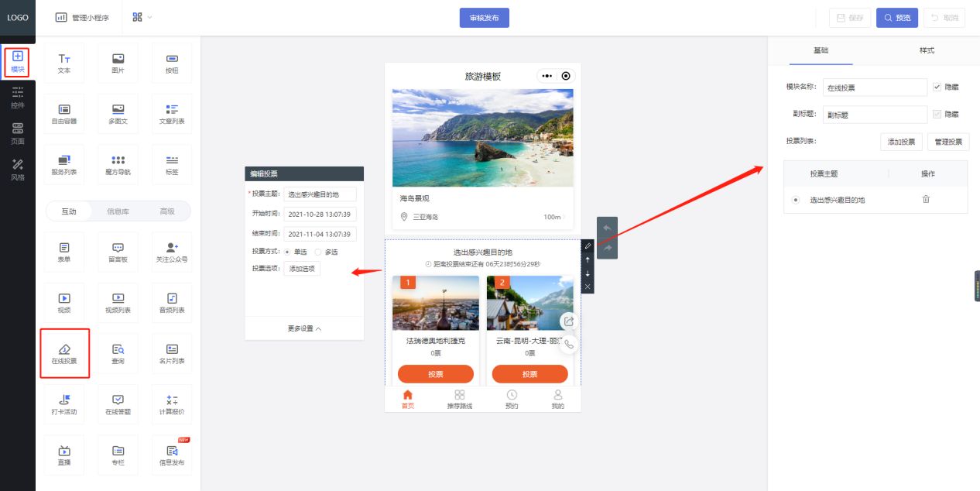Image resolution: width=980 pixels, height=491 pixels.
Task: Move the vote module up
Action: click(x=588, y=259)
